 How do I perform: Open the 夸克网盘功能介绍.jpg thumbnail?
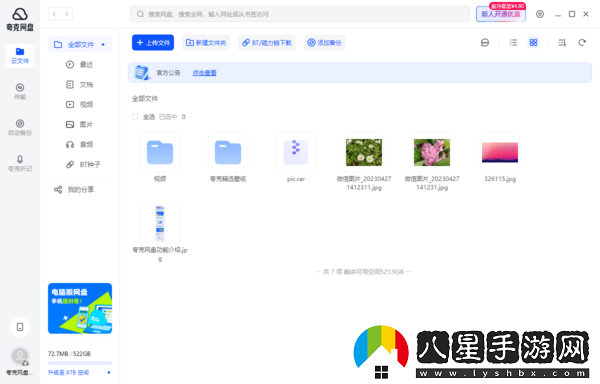pos(160,223)
